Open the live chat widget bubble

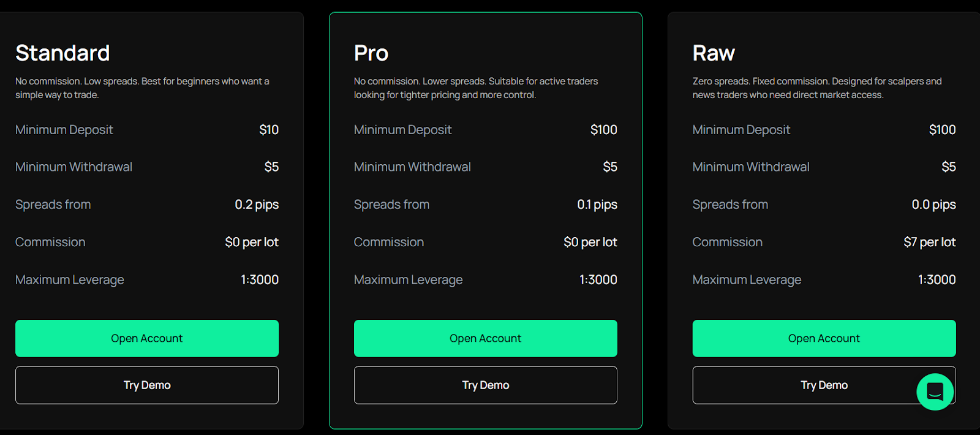pos(935,391)
